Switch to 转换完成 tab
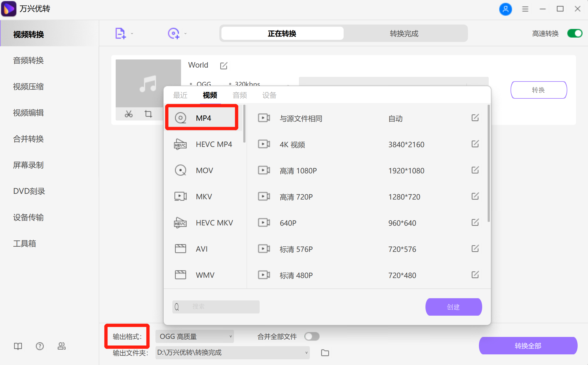 click(x=404, y=34)
